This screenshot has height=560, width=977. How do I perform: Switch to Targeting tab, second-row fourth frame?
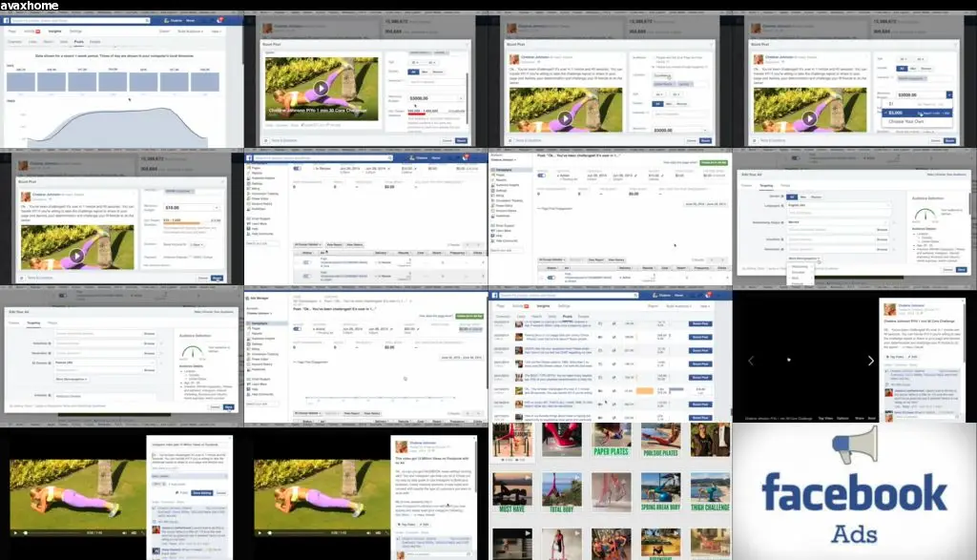pos(766,186)
